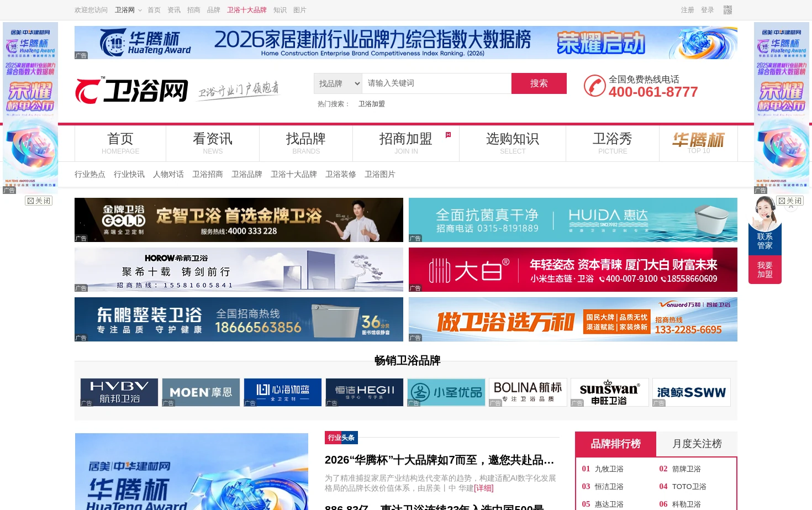812x510 pixels.
Task: Open 卫浴十大品牌 sub-navigation link
Action: pos(294,174)
